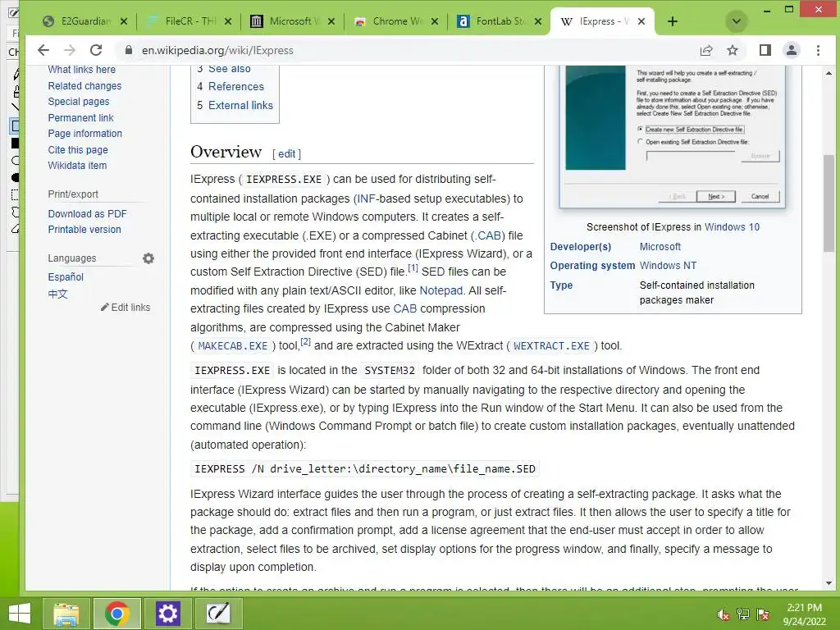Click Download as PDF
Viewport: 840px width, 630px height.
click(x=87, y=214)
